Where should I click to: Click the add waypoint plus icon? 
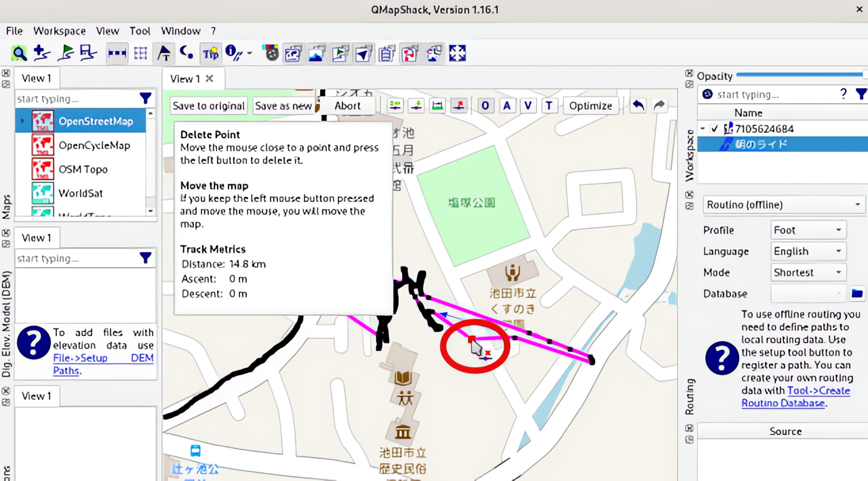(x=42, y=54)
